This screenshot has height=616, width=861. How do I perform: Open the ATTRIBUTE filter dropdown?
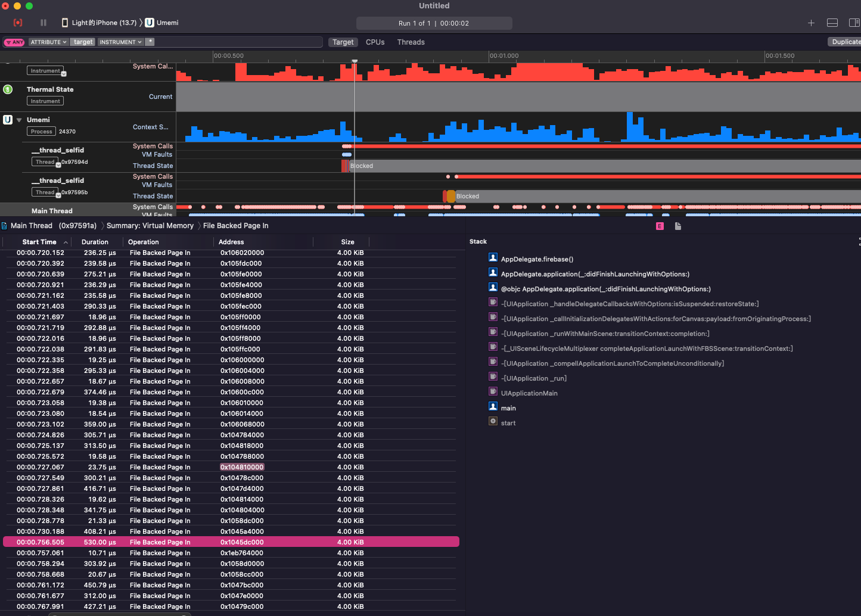tap(48, 42)
